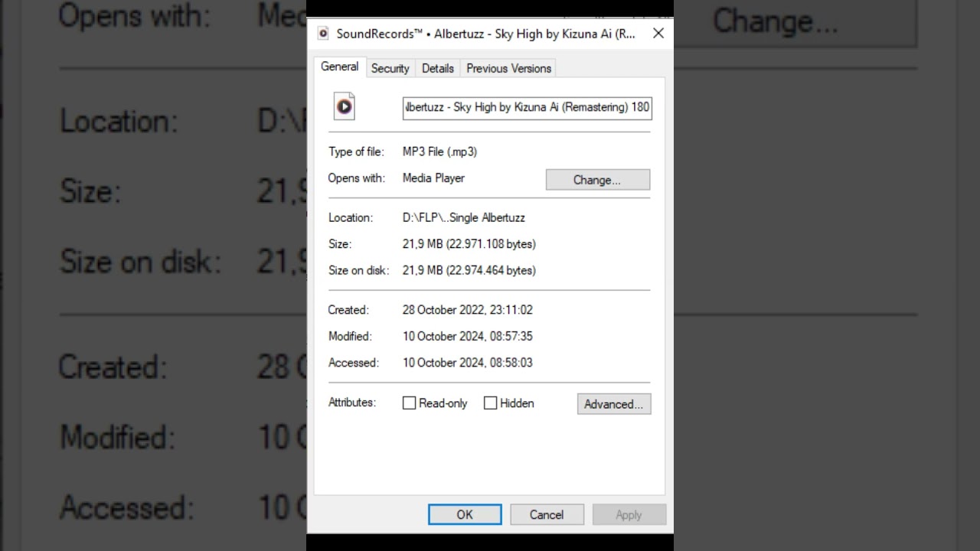Enable the Read-only checkbox
Image resolution: width=980 pixels, height=551 pixels.
410,403
